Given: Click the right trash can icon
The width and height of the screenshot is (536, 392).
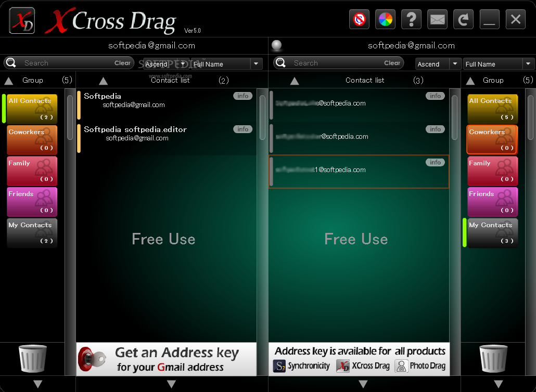Looking at the screenshot, I should (x=493, y=359).
